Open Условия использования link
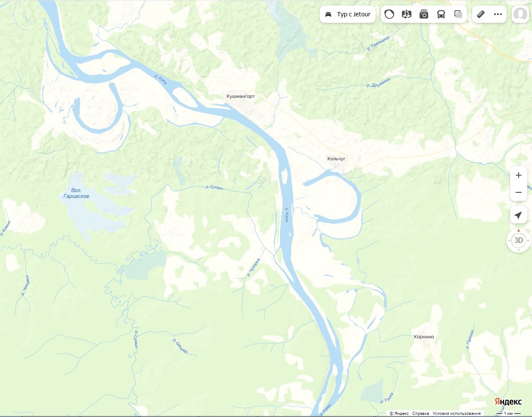Screen dimensions: 532x417 (457, 414)
